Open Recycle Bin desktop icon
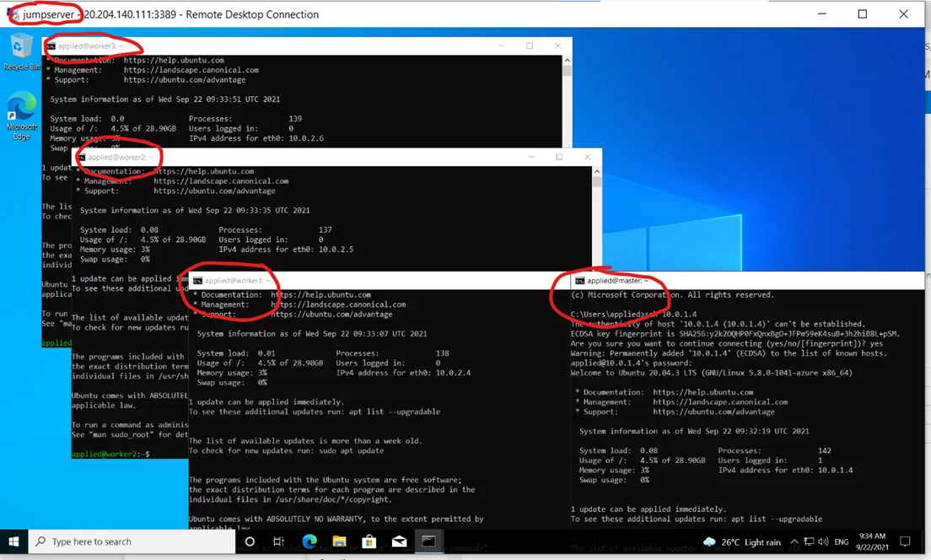 point(21,51)
